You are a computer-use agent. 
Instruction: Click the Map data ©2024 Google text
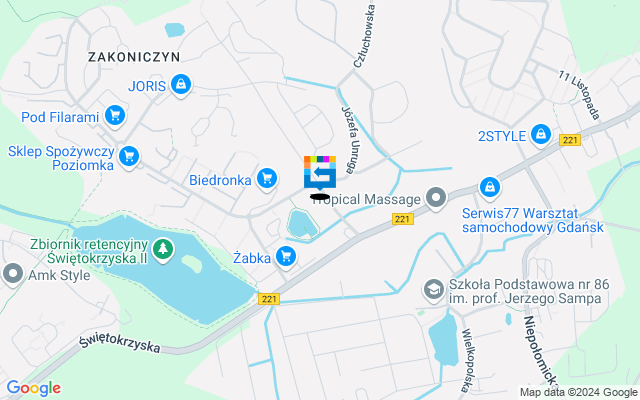(x=578, y=393)
